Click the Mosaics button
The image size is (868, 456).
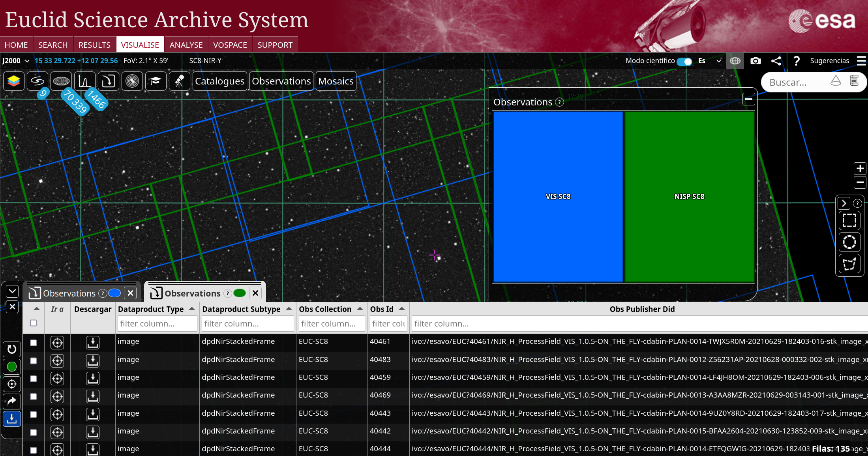point(336,81)
